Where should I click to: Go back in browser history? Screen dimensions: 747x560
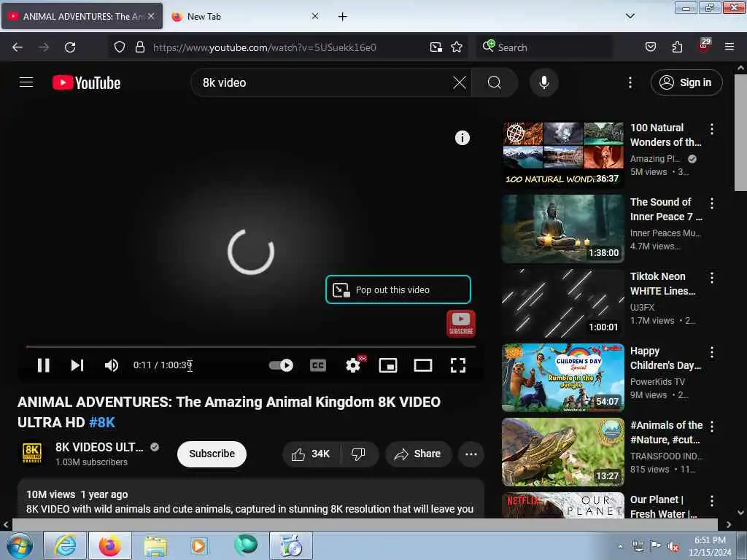point(18,47)
